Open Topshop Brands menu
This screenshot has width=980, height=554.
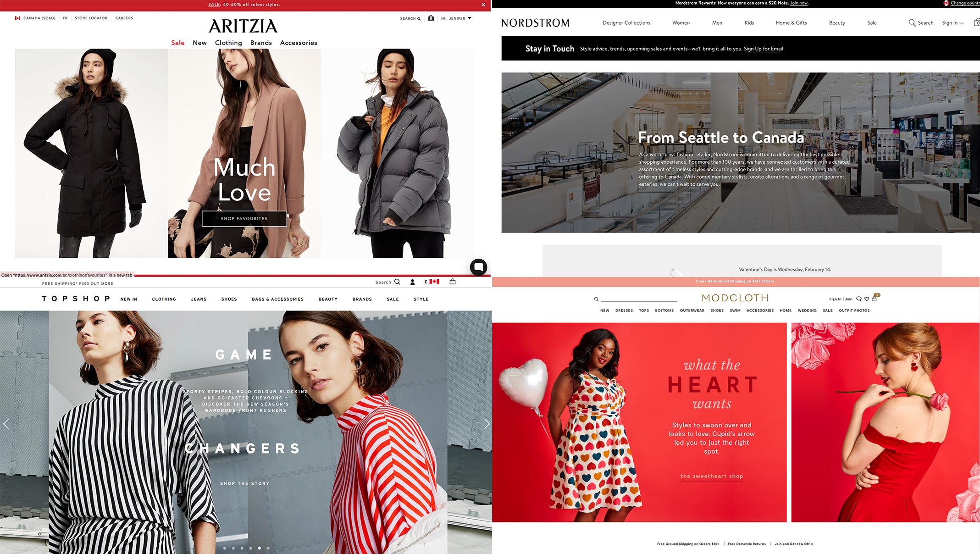click(362, 299)
